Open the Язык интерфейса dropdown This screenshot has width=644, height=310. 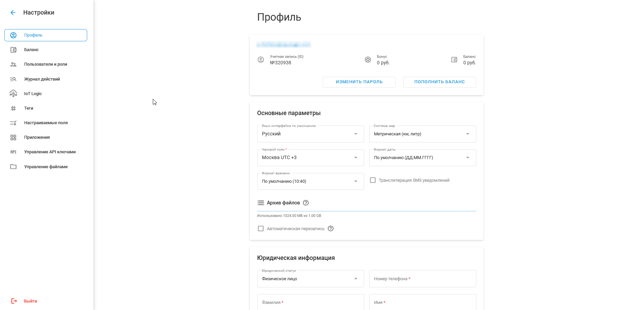tap(310, 134)
